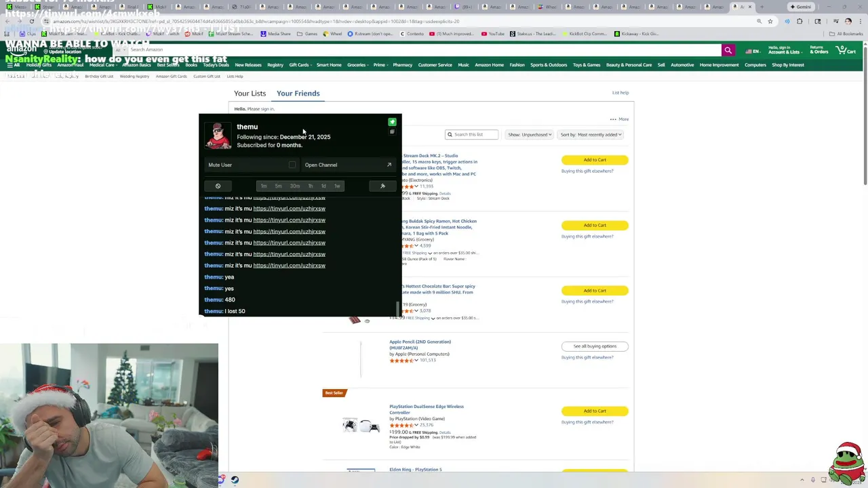Open Chrome three-dot menu
The height and width of the screenshot is (488, 868).
pos(861,21)
